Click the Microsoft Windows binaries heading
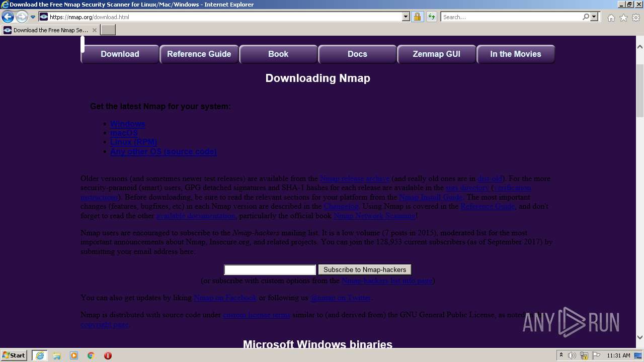 tap(317, 344)
